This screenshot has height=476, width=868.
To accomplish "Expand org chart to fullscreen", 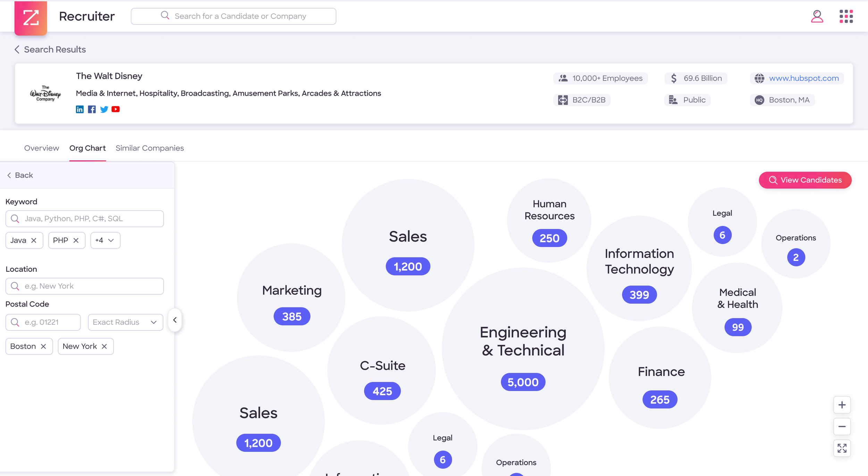I will [x=842, y=448].
